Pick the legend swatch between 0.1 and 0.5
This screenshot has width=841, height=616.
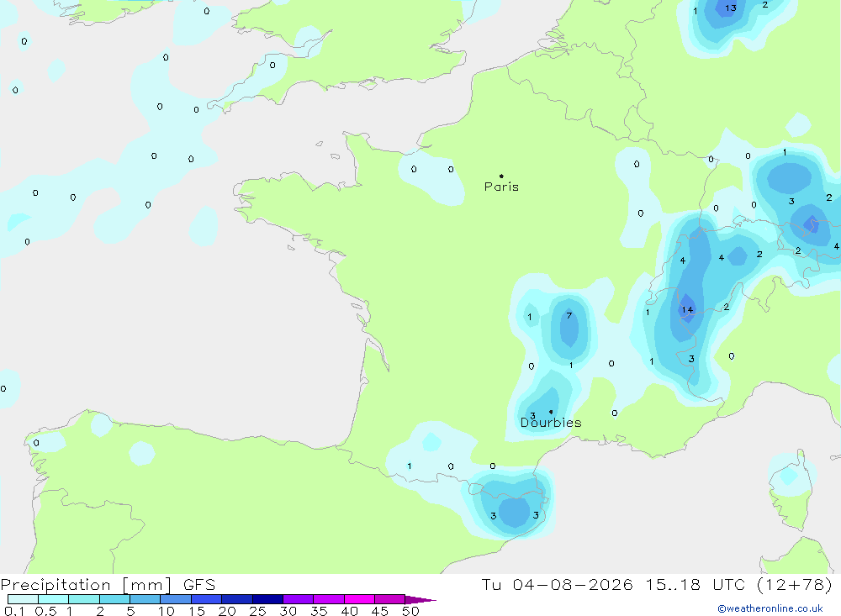(x=23, y=599)
